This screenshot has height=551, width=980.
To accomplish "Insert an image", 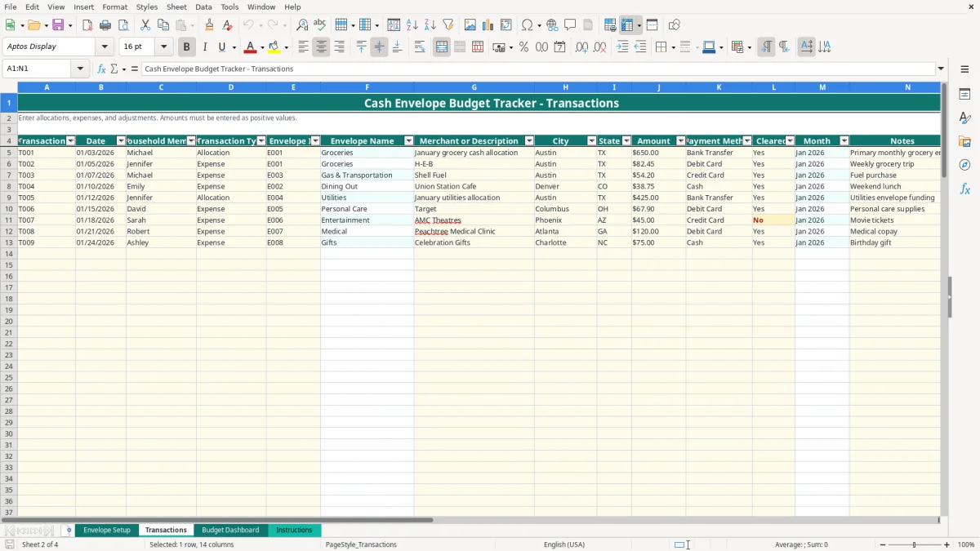I will pyautogui.click(x=470, y=25).
